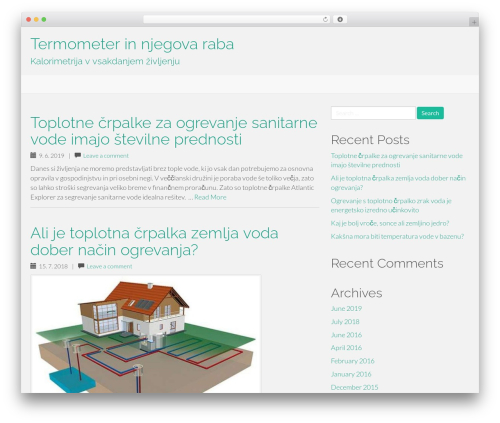Click the round icon beside address bar
This screenshot has width=500, height=423.
click(x=340, y=20)
